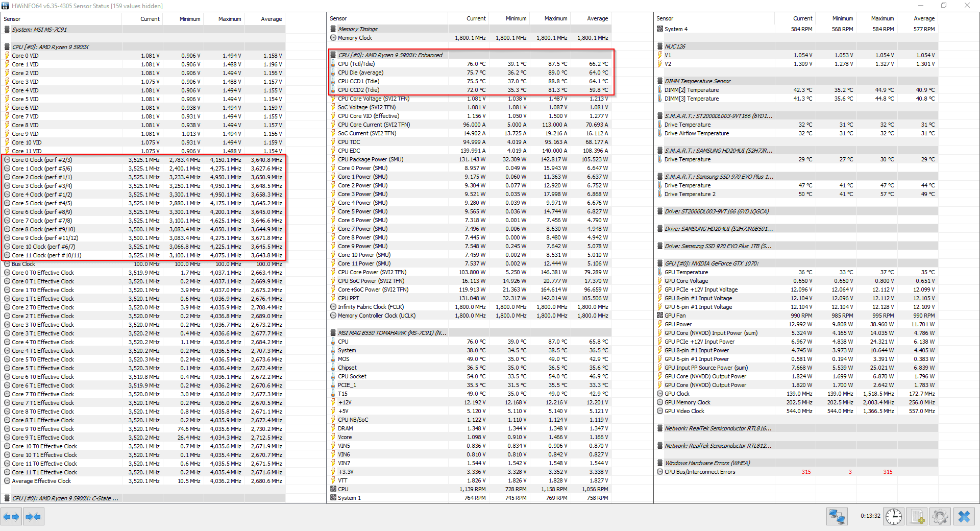
Task: Expand the Network: RealTek Semiconductor RTL816 group
Action: click(x=660, y=428)
